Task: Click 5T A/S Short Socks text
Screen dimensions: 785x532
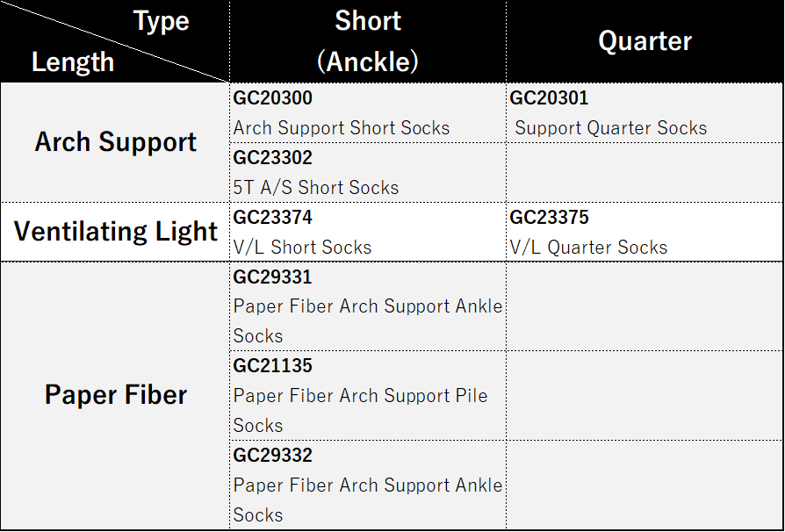Action: tap(316, 188)
